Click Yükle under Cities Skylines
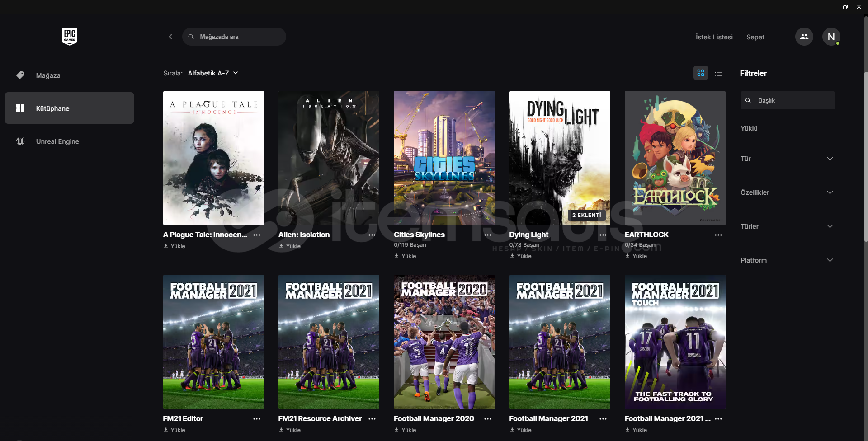The width and height of the screenshot is (868, 441). pos(405,256)
